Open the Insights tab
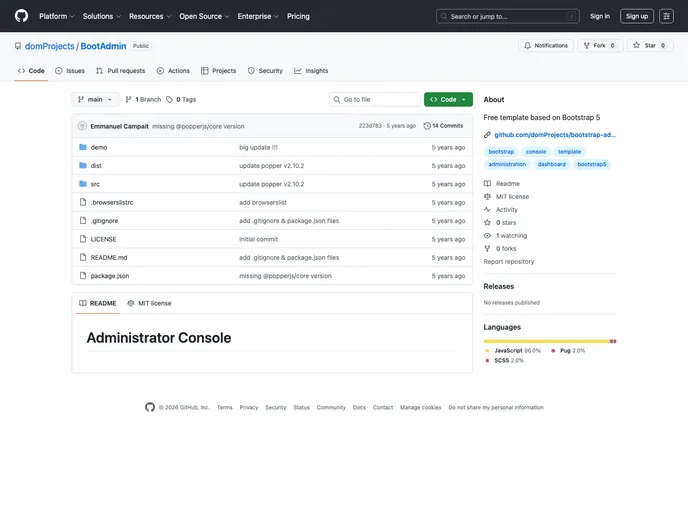 coord(311,71)
